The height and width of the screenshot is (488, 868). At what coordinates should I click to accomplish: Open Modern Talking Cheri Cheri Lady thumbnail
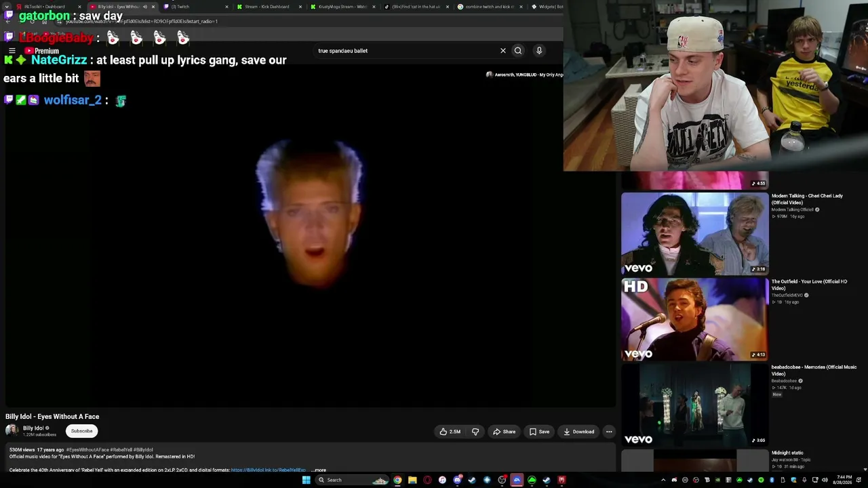[695, 234]
